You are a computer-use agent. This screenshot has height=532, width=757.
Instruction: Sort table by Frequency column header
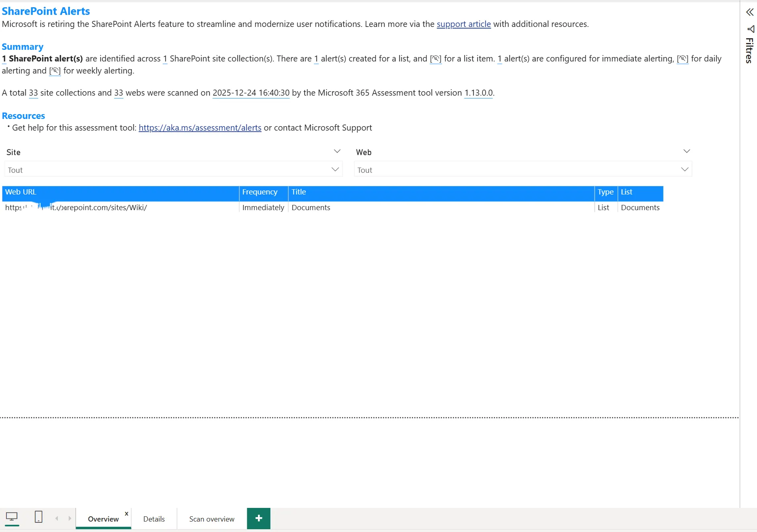pyautogui.click(x=260, y=192)
